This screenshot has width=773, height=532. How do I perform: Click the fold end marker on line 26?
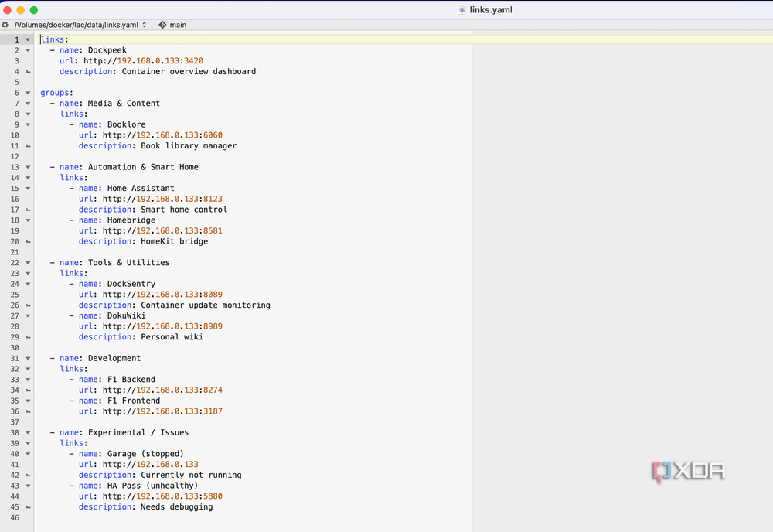28,305
